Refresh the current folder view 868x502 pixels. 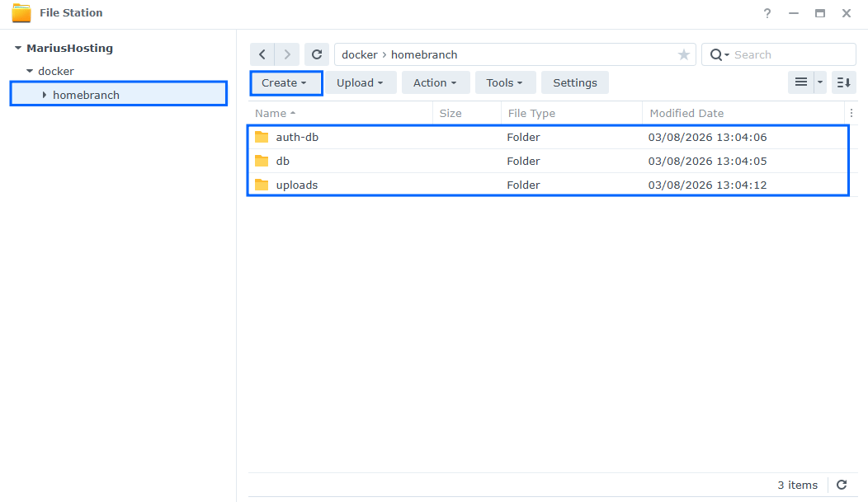pos(317,54)
